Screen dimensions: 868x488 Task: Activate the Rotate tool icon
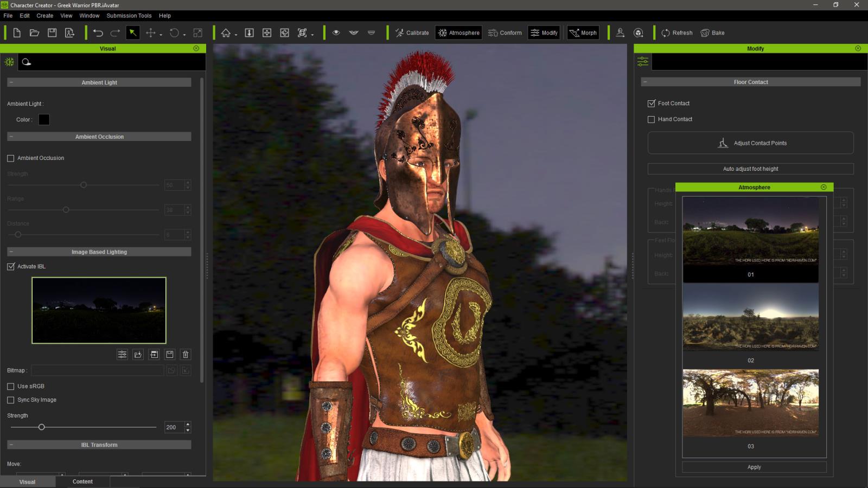pos(174,33)
